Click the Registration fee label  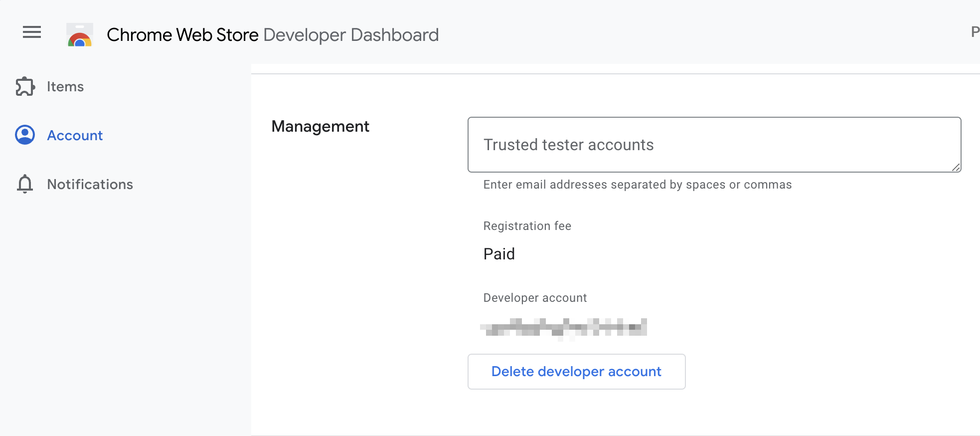pos(527,226)
